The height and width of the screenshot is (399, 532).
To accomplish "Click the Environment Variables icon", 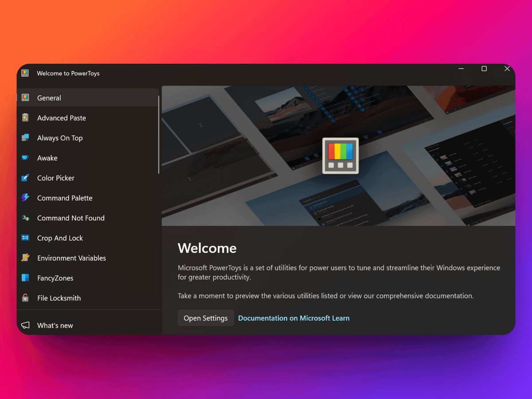I will pyautogui.click(x=25, y=258).
